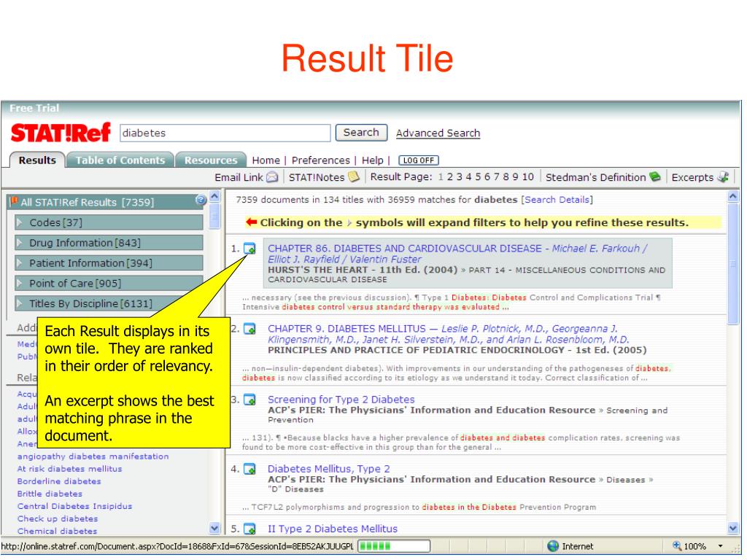Open Central Diabetes Insipidus term
The image size is (747, 560).
click(75, 506)
